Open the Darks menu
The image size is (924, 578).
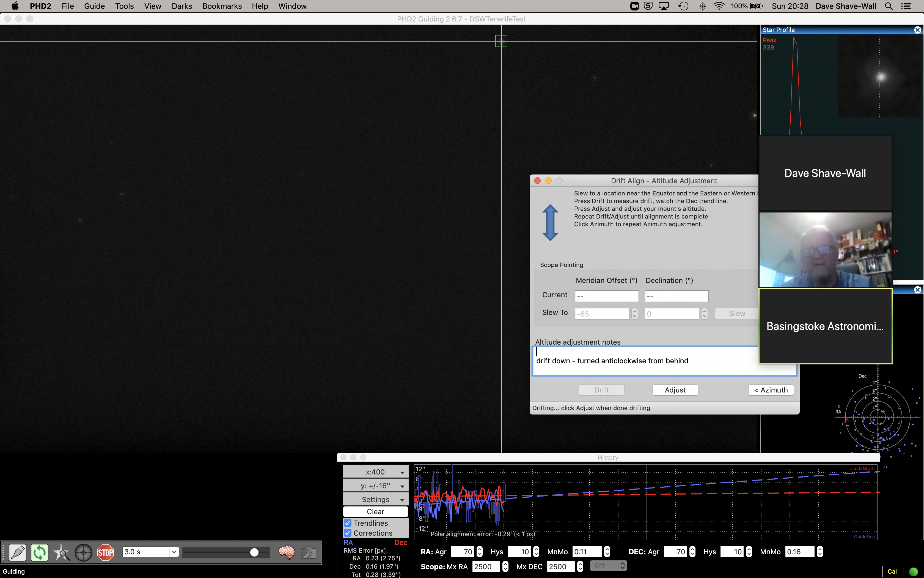(182, 6)
